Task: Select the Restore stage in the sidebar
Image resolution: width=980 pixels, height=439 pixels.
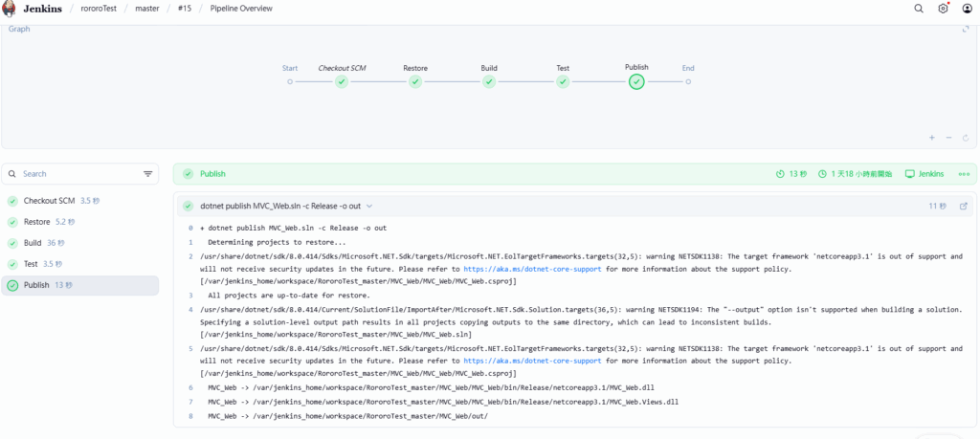Action: [36, 222]
